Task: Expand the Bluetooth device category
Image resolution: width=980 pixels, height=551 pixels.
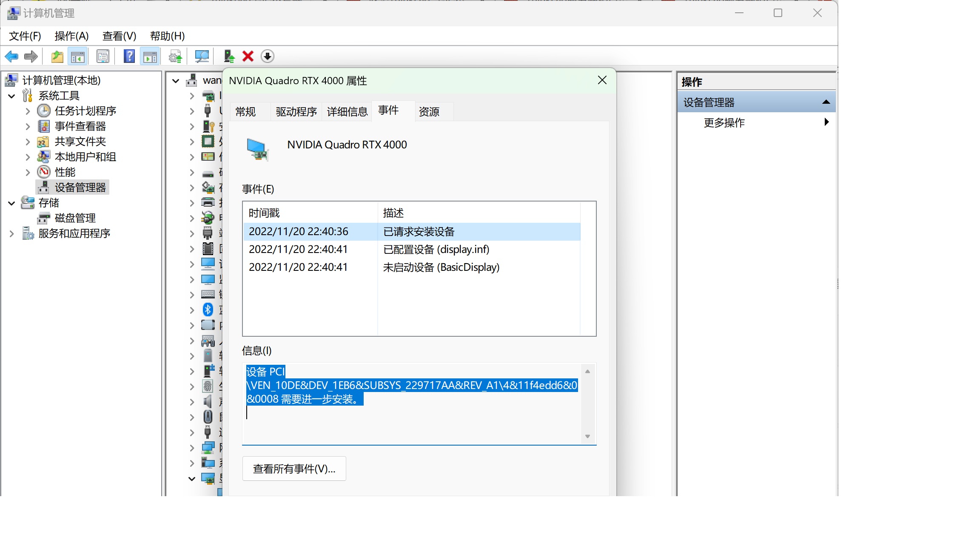Action: tap(192, 310)
